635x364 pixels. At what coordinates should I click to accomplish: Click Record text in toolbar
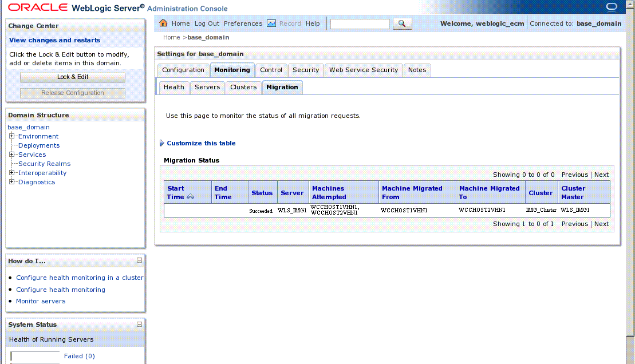pos(290,23)
